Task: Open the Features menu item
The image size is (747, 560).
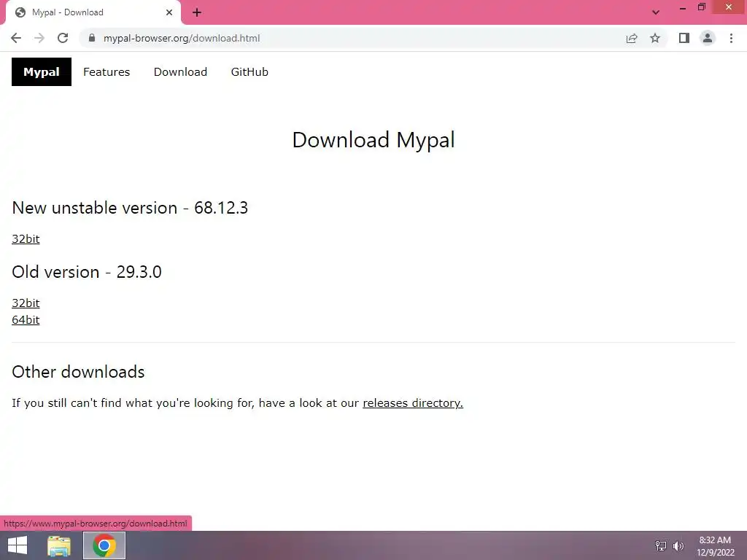Action: 107,72
